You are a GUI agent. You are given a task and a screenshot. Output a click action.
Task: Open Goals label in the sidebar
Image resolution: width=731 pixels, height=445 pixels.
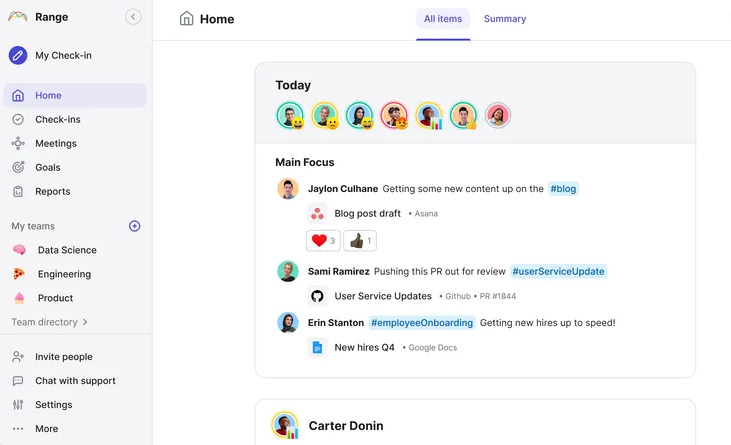coord(48,167)
